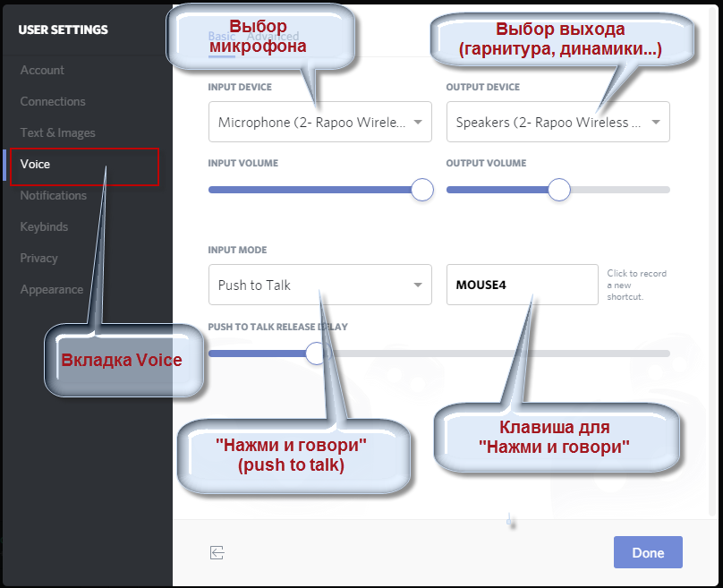
Task: Open Notifications settings
Action: tap(53, 195)
